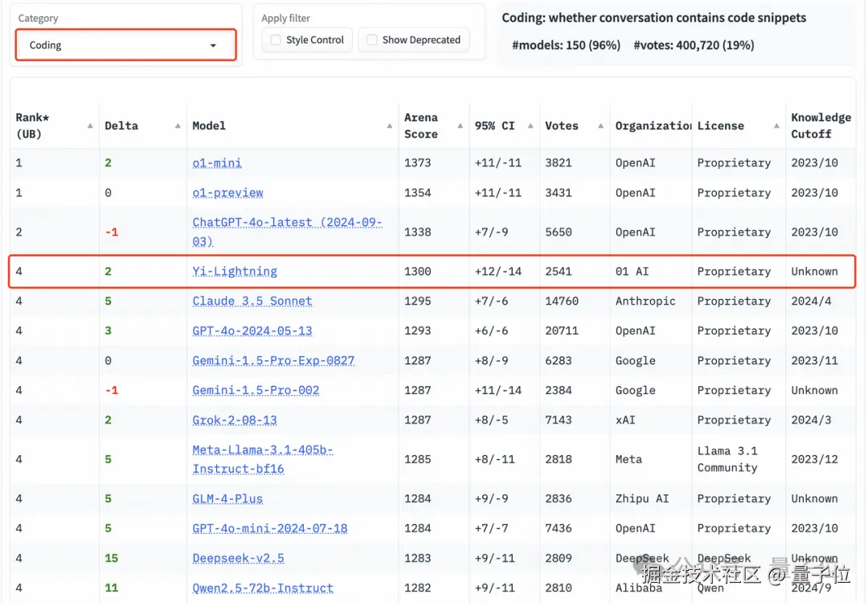Click CI value +12/-14 for Yi-Lightning
This screenshot has height=603, width=868.
(x=498, y=271)
